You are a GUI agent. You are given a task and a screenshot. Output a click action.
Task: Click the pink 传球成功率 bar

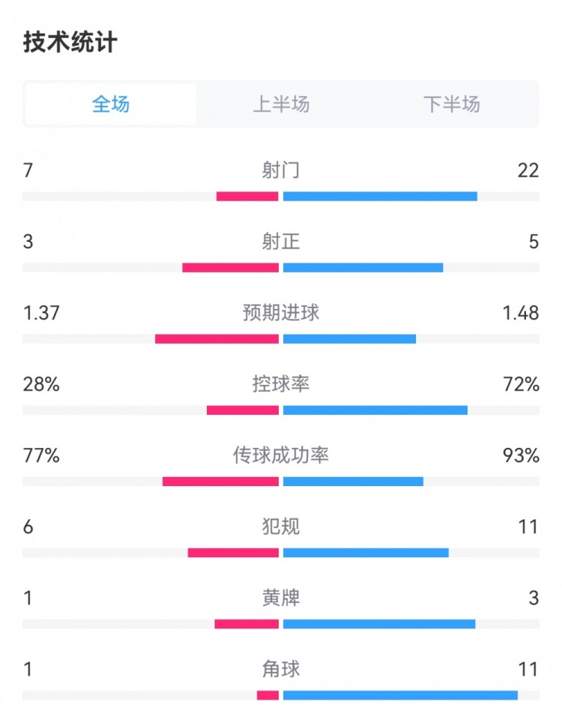coord(220,482)
